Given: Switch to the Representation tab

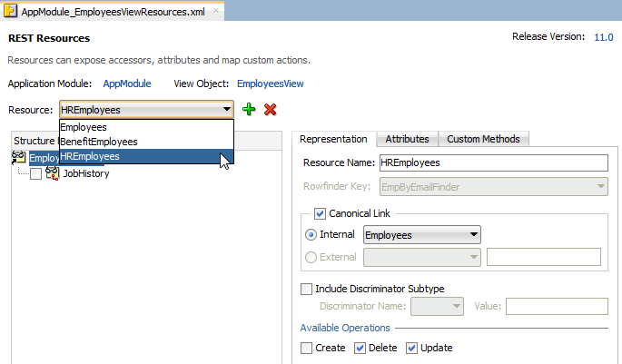Looking at the screenshot, I should click(333, 139).
